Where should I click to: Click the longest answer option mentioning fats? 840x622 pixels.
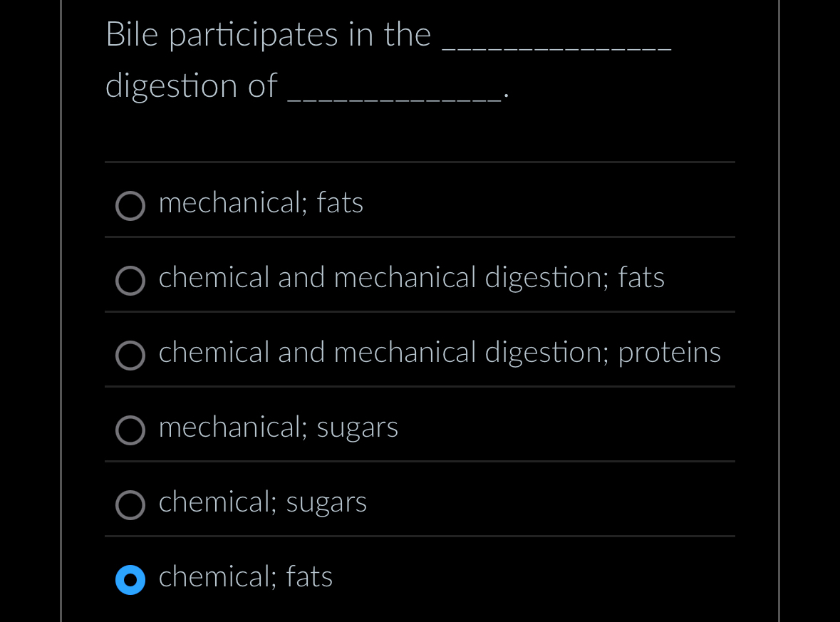tap(411, 277)
